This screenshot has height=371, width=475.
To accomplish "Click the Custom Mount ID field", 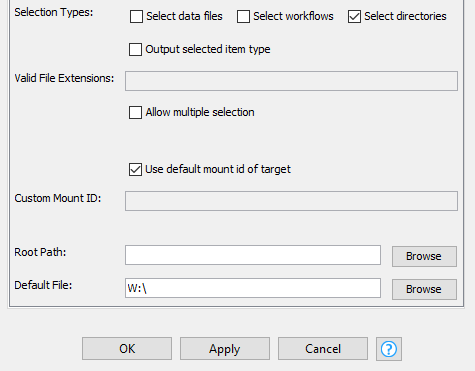I will [291, 201].
